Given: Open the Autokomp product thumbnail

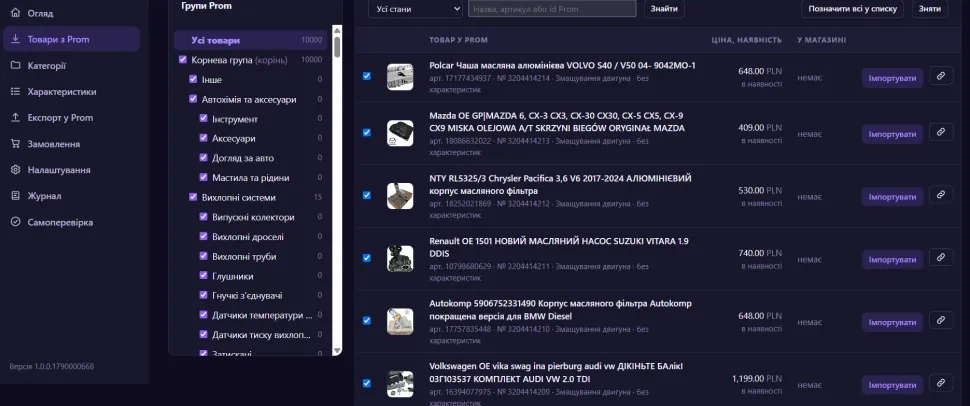Looking at the screenshot, I should click(400, 321).
